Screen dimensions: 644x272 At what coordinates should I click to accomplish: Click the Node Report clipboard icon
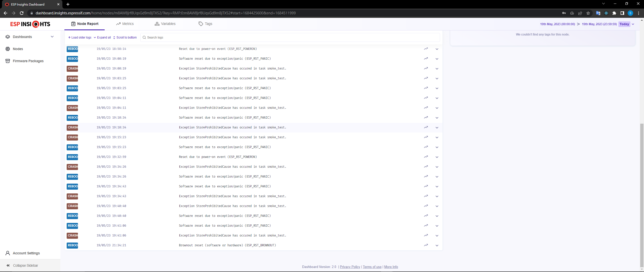[x=73, y=23]
